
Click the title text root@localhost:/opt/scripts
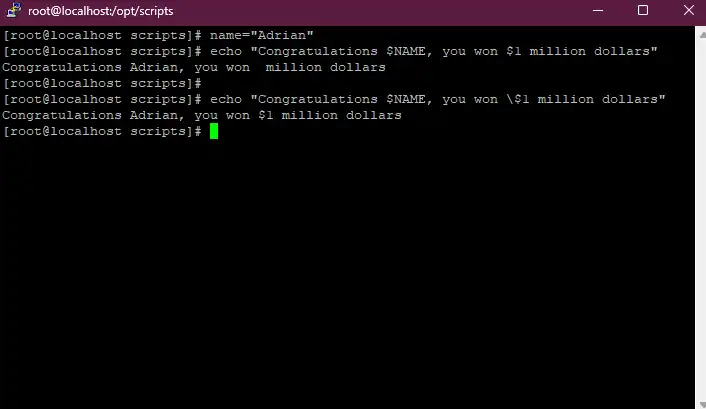tap(100, 11)
